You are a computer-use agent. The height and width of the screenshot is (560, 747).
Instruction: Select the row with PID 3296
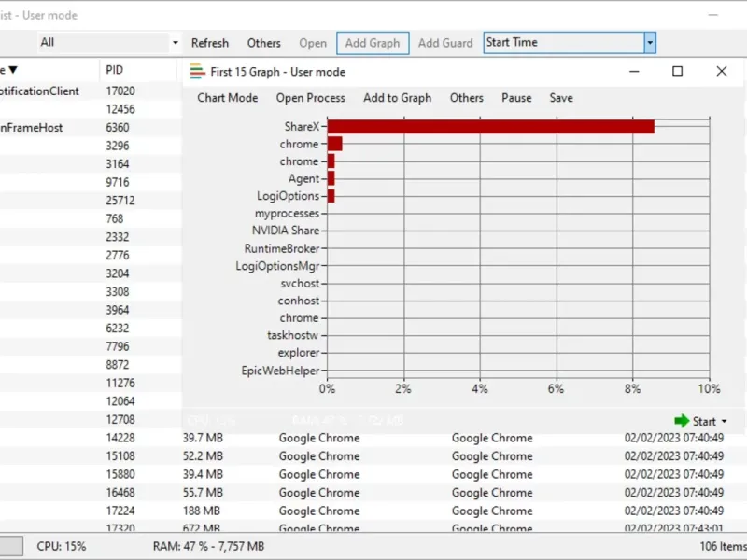[91, 146]
